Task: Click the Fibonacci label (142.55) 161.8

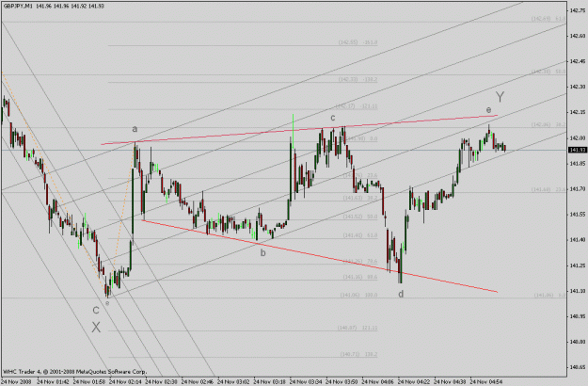Action: point(358,42)
